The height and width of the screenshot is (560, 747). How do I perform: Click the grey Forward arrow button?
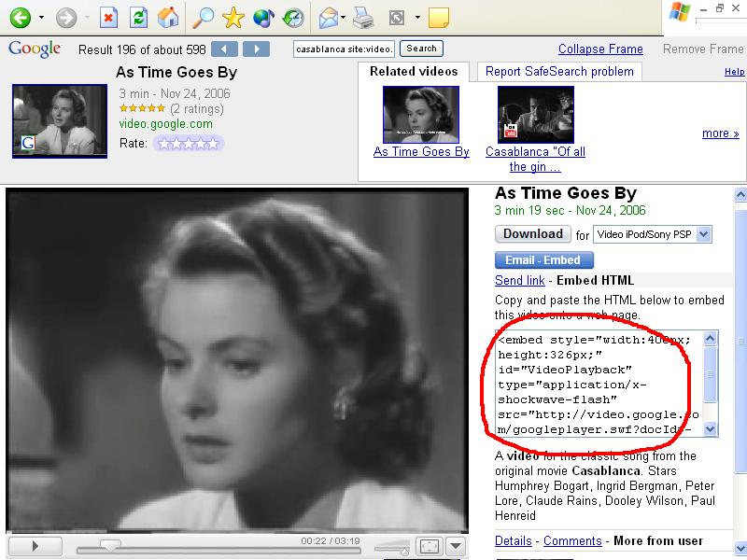pyautogui.click(x=66, y=18)
